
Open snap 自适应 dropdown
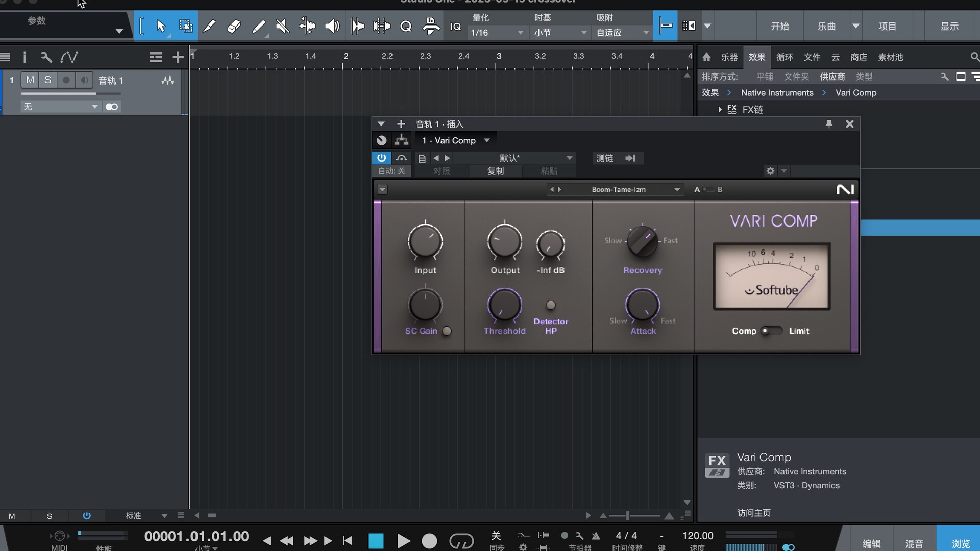click(x=622, y=32)
